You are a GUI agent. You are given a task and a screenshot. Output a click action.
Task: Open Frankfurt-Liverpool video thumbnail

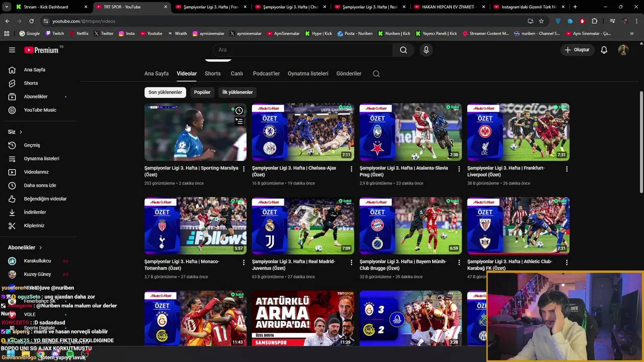(518, 132)
